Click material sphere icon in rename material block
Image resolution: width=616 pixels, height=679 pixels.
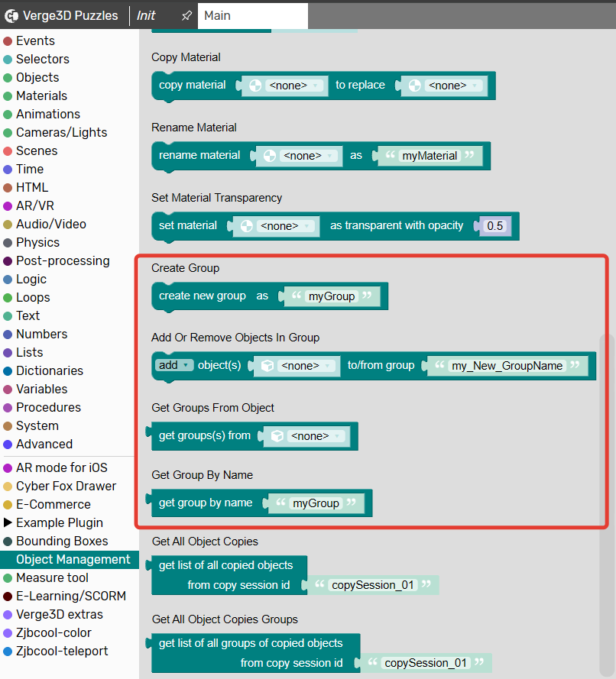point(269,156)
